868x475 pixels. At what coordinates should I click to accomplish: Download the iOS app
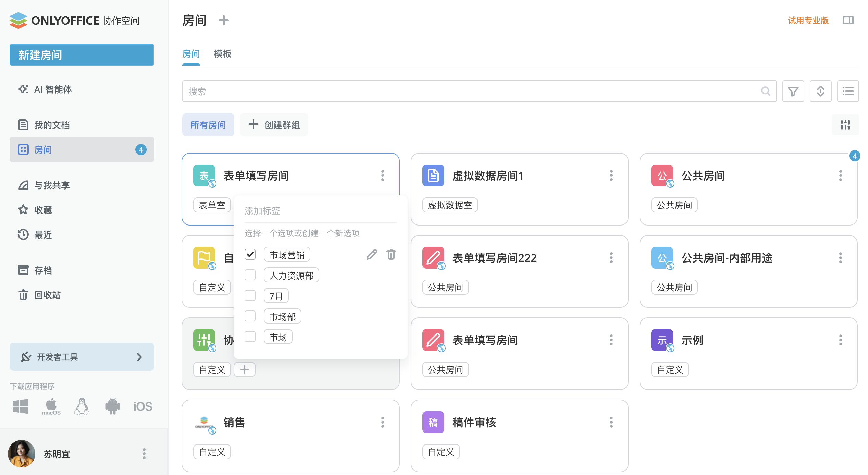(143, 406)
